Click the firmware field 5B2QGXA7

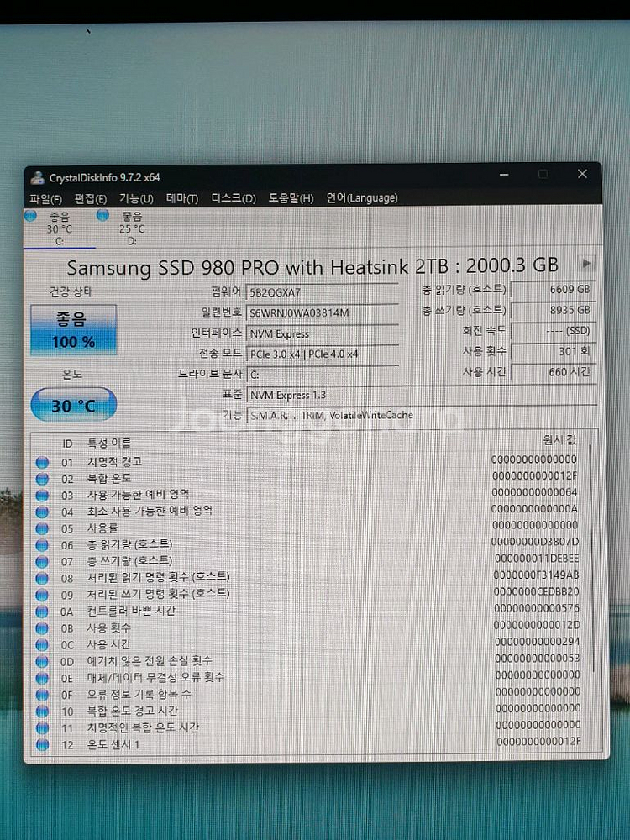tap(322, 292)
